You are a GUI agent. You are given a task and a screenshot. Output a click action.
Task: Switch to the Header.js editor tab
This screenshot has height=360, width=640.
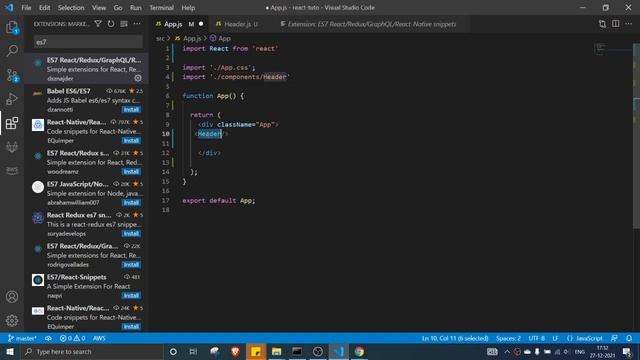click(x=241, y=24)
